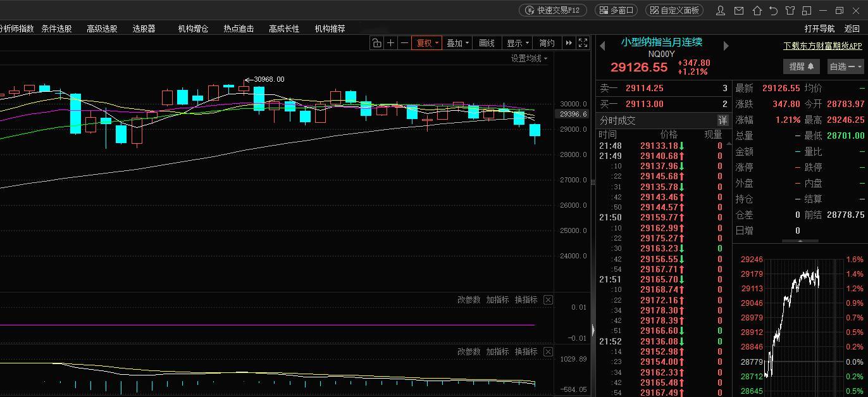Open the skin/theme shirt icon
The image size is (868, 397).
tap(790, 10)
